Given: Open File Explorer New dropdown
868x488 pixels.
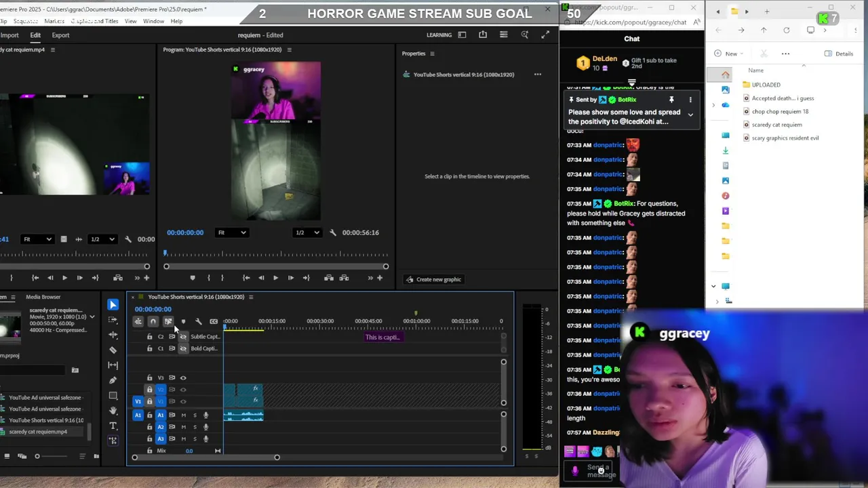Looking at the screenshot, I should pyautogui.click(x=729, y=54).
